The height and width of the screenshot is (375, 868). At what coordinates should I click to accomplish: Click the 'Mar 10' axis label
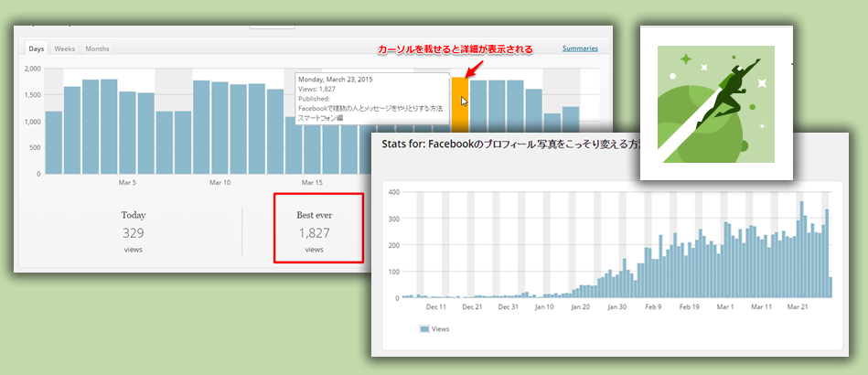(x=220, y=182)
